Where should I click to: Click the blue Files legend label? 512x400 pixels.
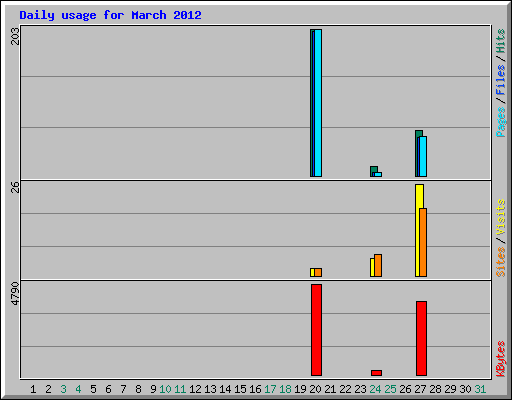pos(501,80)
